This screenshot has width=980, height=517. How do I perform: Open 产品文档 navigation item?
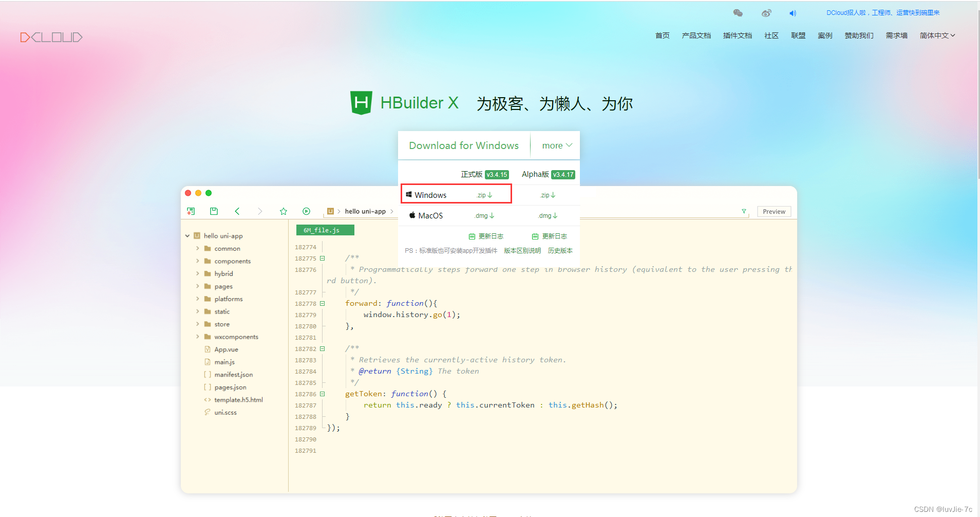click(x=696, y=35)
